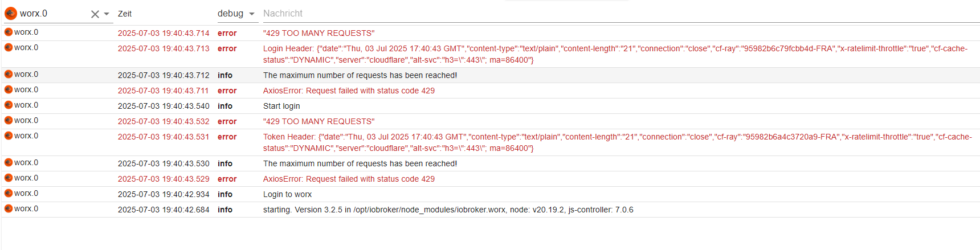Screen dimensions: 980x250
Task: Select the starting Version 3.2.5 log message
Action: (448, 210)
